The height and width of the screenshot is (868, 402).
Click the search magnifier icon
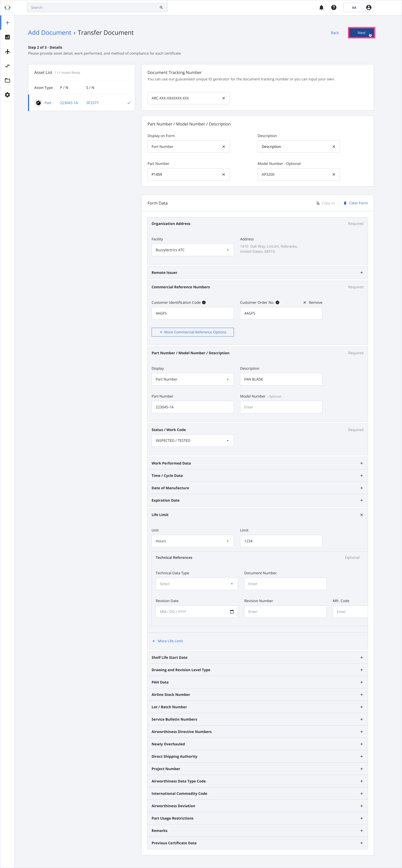click(161, 7)
